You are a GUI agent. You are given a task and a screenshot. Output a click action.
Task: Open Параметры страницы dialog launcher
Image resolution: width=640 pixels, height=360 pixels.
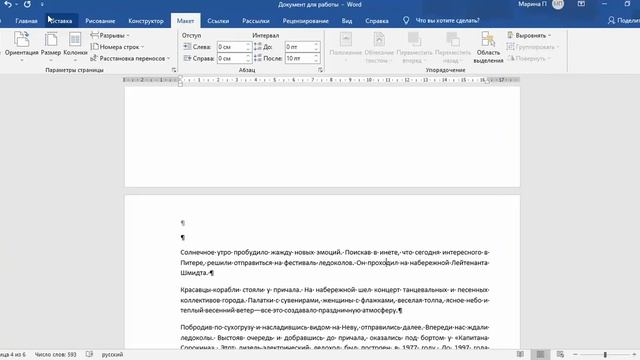point(174,70)
